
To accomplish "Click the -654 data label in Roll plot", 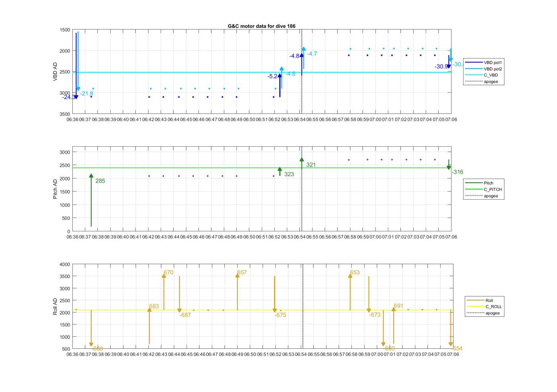I will (x=457, y=349).
